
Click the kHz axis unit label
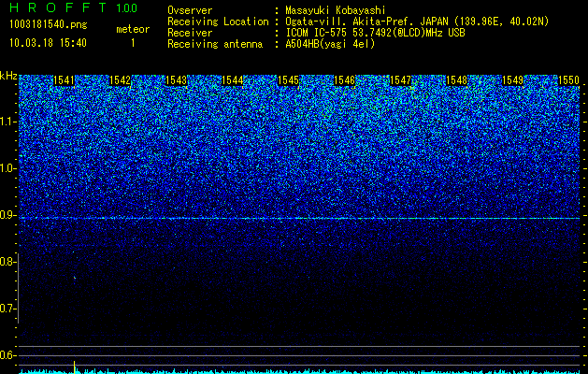pyautogui.click(x=8, y=76)
